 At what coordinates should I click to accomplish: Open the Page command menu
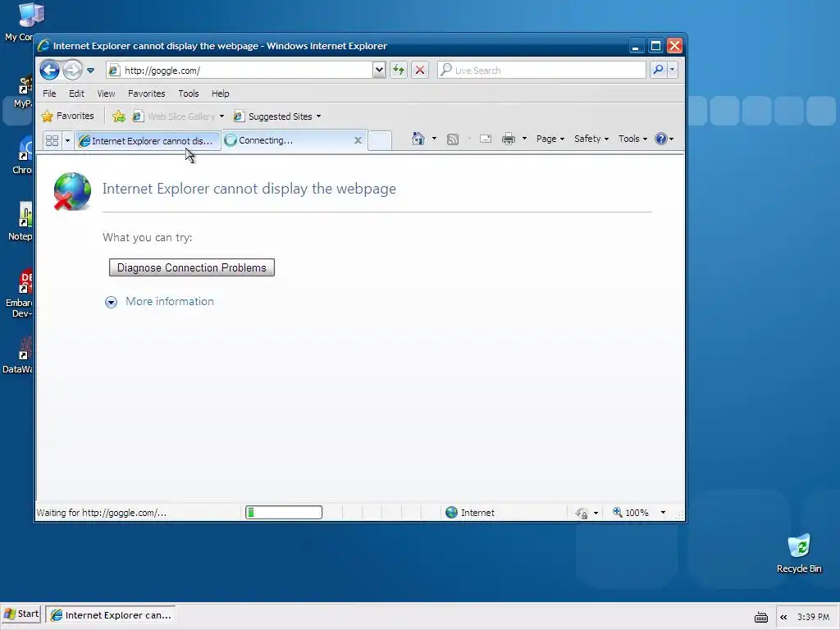click(x=550, y=139)
